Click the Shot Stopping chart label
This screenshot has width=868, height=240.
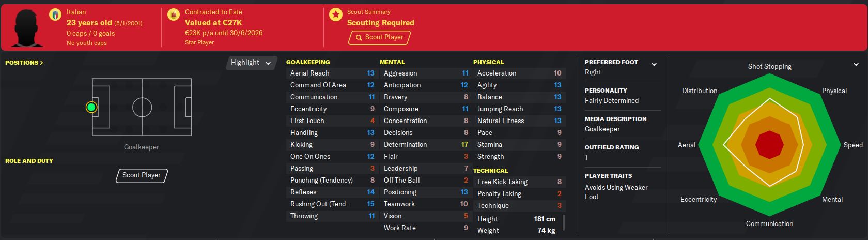[769, 66]
